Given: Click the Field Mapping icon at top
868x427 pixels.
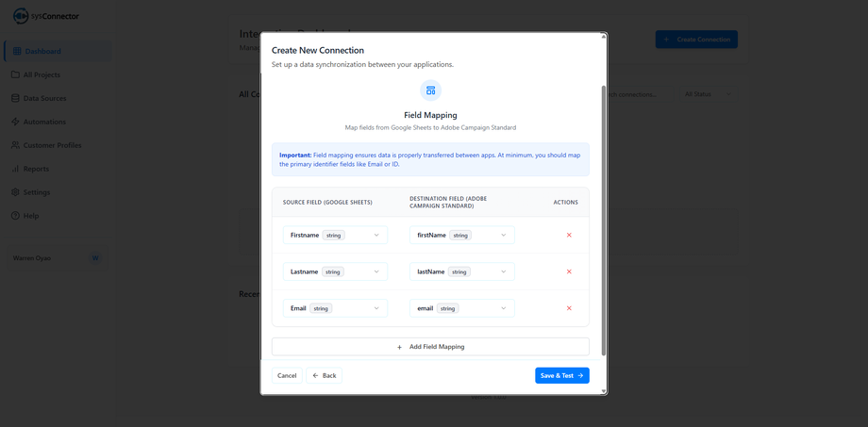Looking at the screenshot, I should point(430,90).
